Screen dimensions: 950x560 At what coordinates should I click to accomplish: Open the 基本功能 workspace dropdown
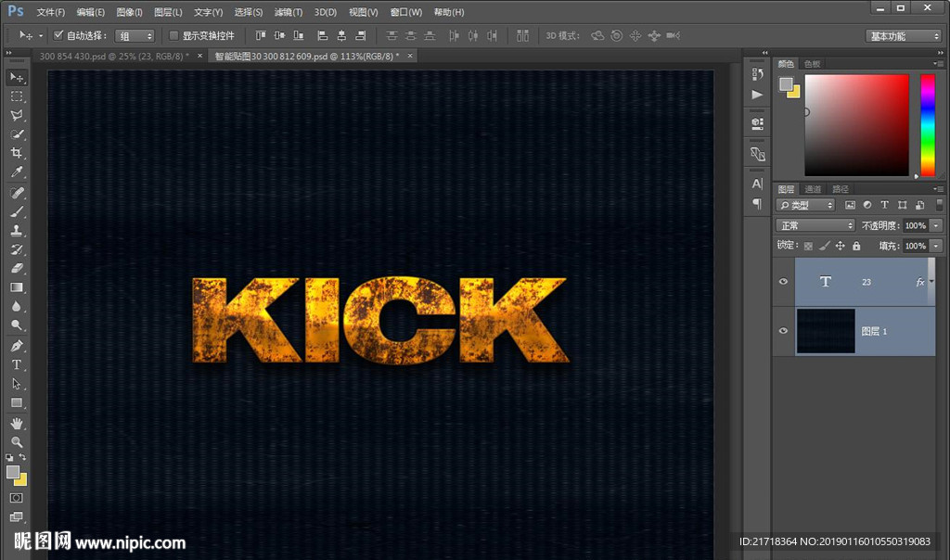[904, 36]
